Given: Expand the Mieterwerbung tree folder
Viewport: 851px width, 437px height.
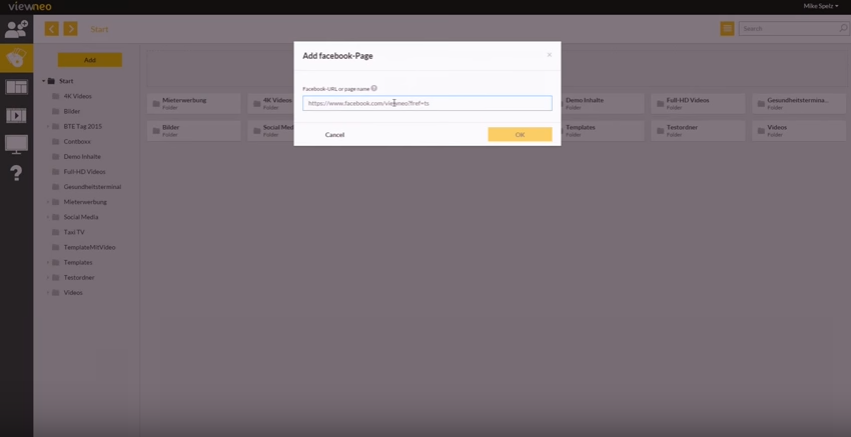Looking at the screenshot, I should (x=47, y=202).
